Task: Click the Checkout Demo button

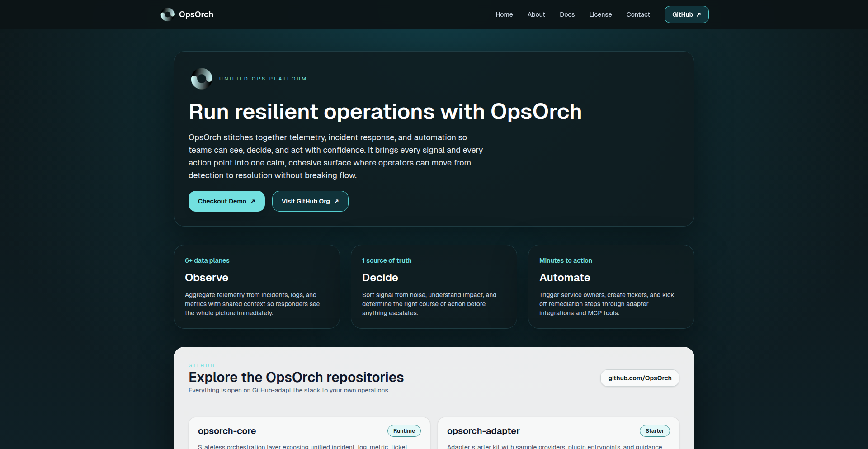Action: coord(226,201)
